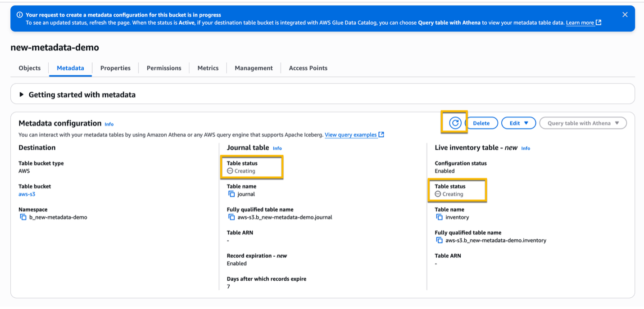
Task: Open the Query table with Athena dropdown
Action: coord(583,123)
